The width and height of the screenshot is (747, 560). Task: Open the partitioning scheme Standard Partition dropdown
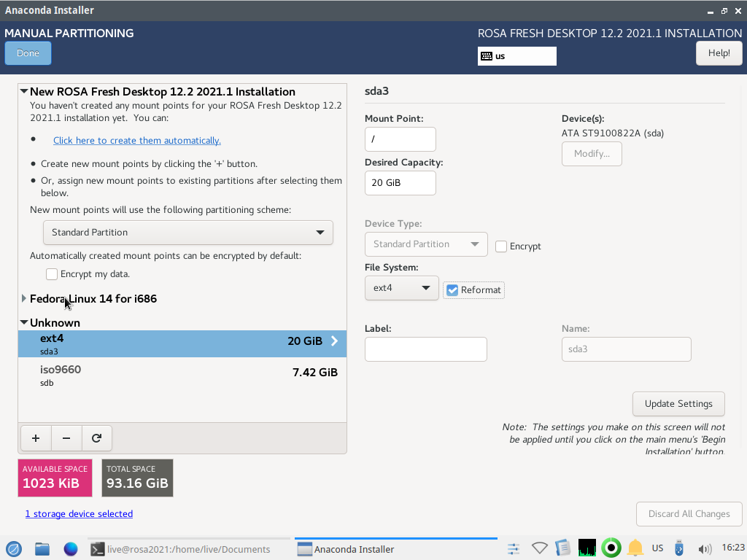(188, 233)
